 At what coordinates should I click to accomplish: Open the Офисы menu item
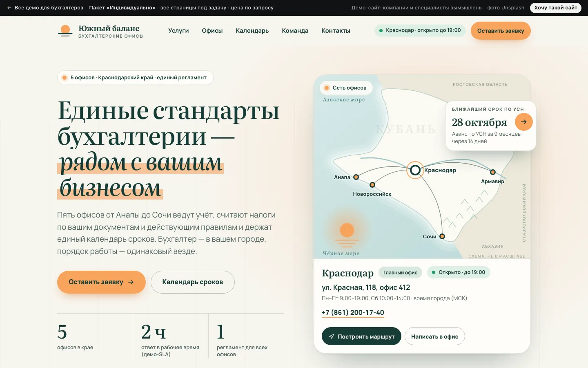[x=212, y=31]
